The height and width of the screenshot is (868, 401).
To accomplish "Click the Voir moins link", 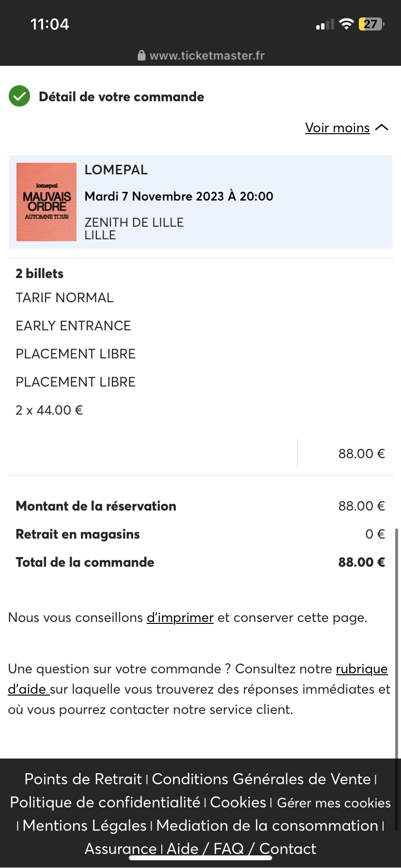I will point(337,128).
